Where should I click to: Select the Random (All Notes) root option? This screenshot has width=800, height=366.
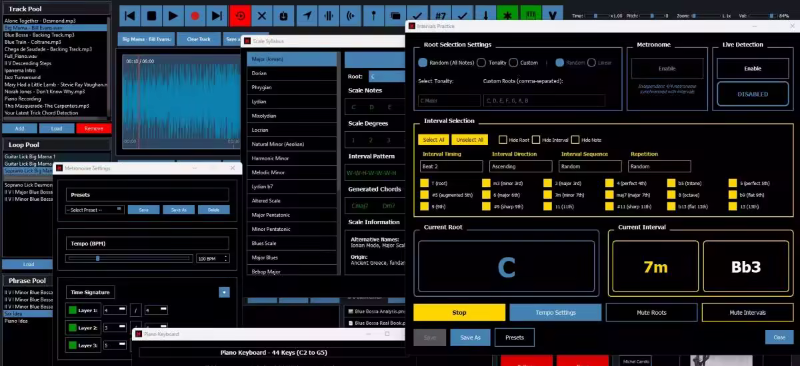tap(422, 63)
